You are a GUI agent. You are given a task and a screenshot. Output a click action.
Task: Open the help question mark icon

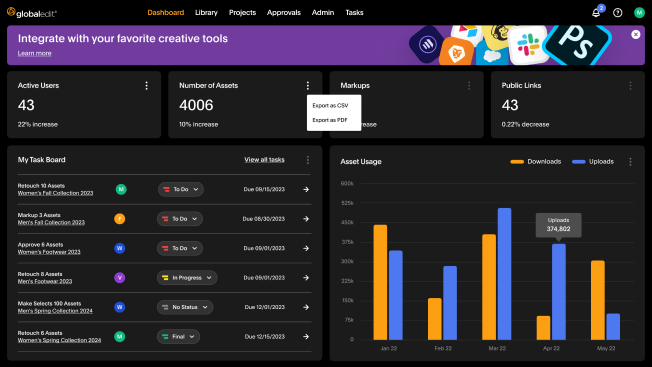(617, 13)
